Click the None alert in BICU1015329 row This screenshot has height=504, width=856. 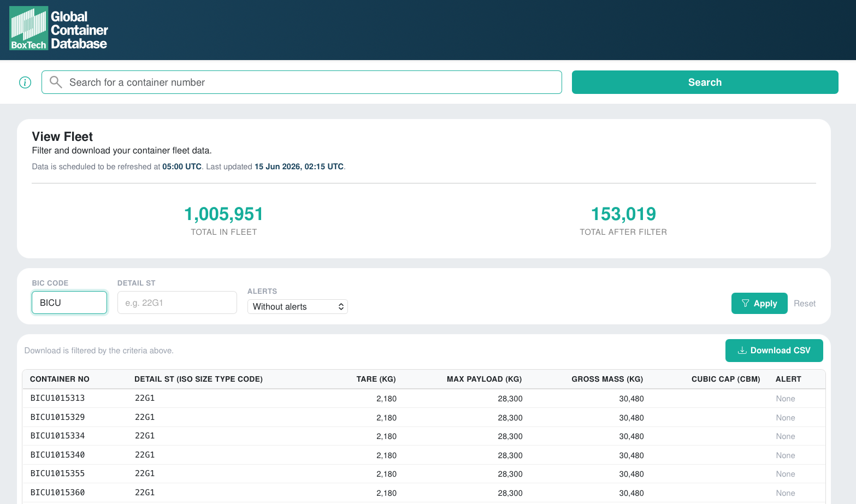[x=786, y=418]
